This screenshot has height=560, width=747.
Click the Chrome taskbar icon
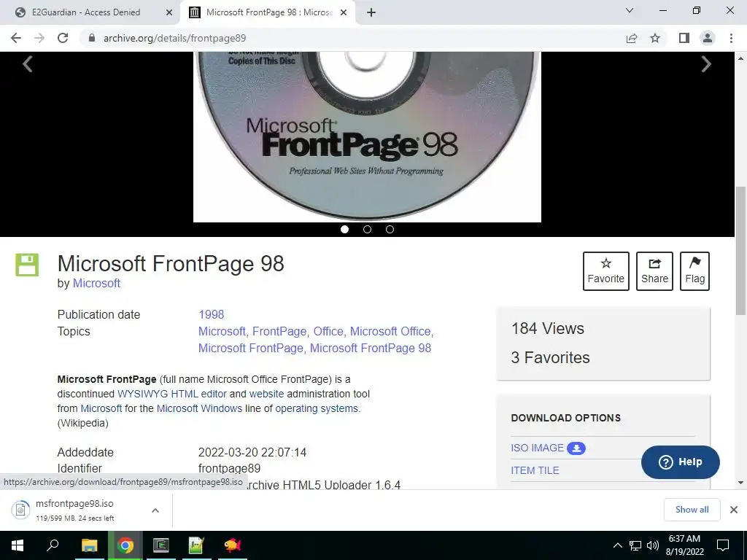[x=125, y=545]
